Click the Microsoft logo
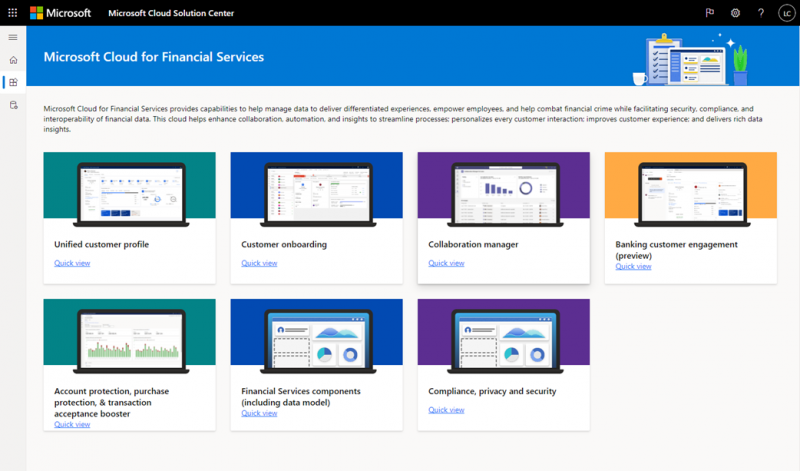The width and height of the screenshot is (800, 471). click(60, 13)
